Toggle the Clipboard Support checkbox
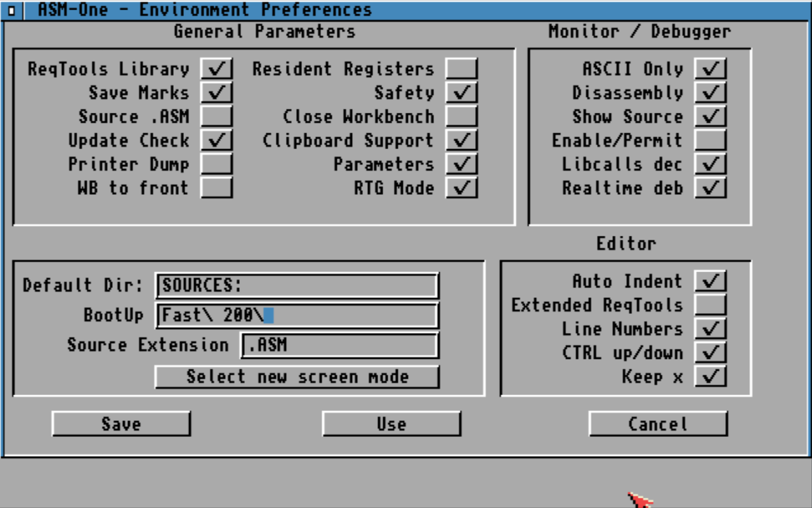This screenshot has height=508, width=812. point(461,140)
